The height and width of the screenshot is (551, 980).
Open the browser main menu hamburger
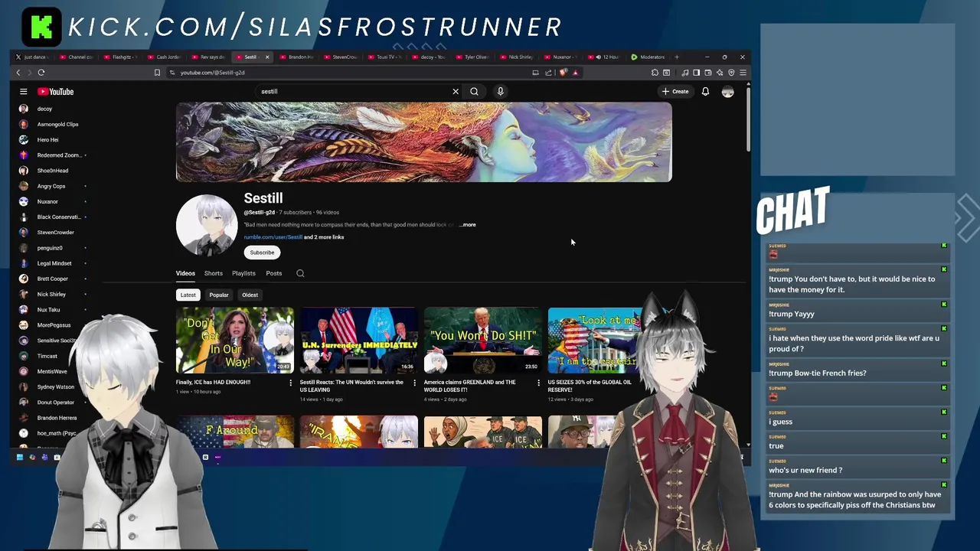(743, 73)
